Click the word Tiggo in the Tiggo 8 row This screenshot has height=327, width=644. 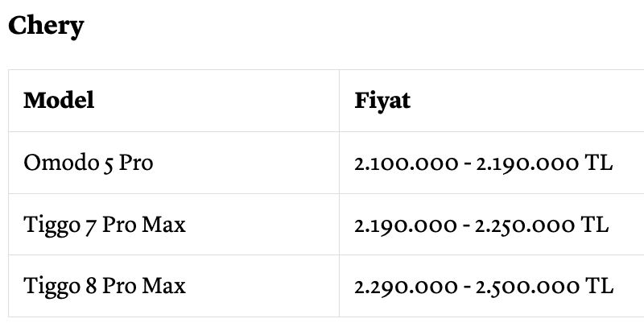pyautogui.click(x=52, y=287)
